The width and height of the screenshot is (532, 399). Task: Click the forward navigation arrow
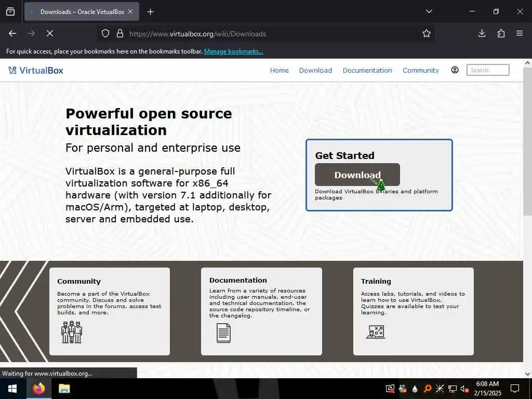pyautogui.click(x=31, y=33)
